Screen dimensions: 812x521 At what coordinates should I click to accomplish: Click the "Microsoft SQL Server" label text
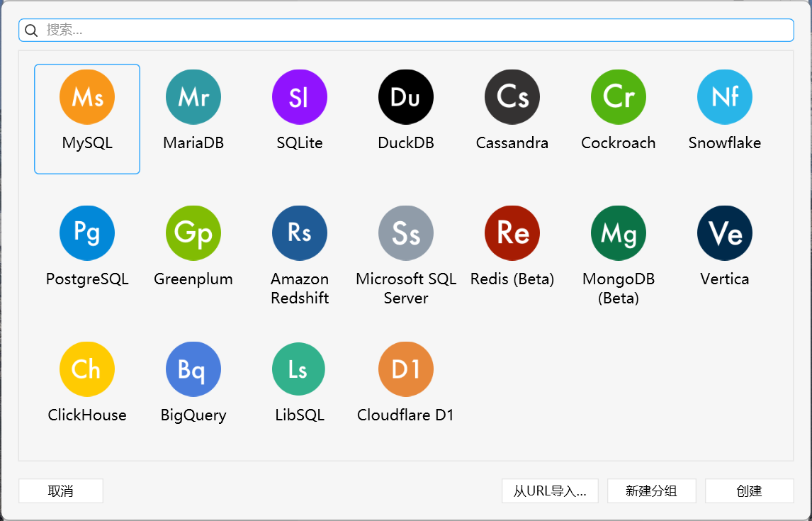[x=405, y=288]
